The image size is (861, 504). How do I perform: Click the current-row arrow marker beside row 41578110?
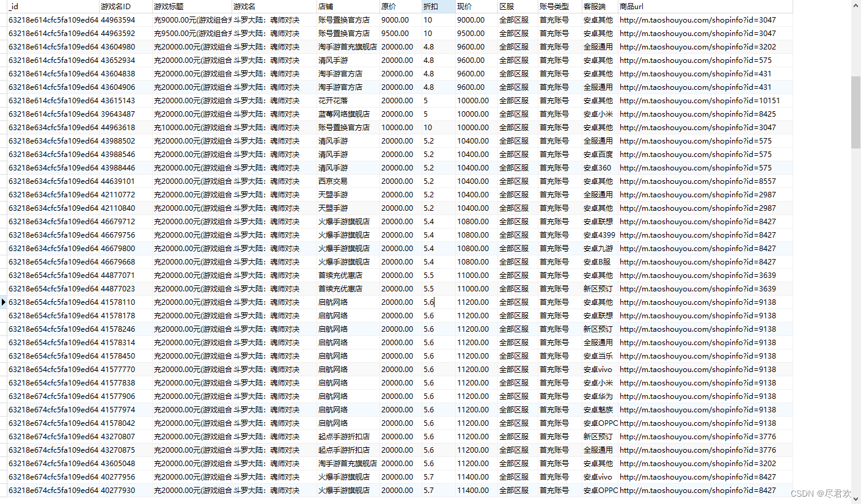4,302
